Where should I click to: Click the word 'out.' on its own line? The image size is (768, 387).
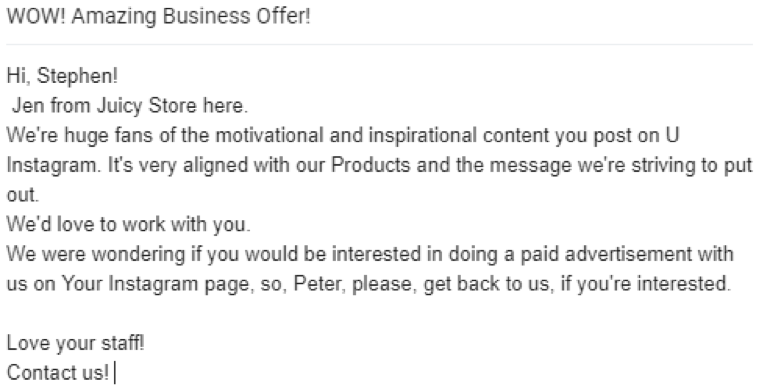pos(23,195)
